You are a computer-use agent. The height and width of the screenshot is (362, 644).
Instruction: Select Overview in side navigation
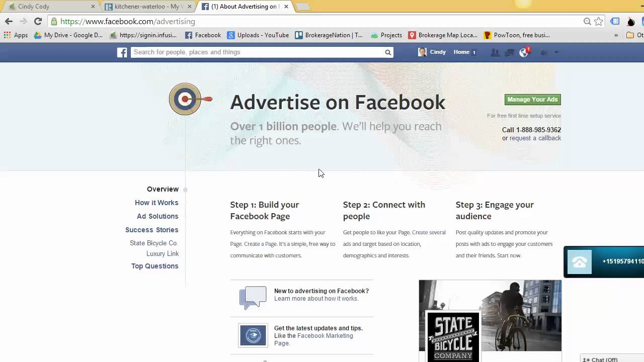(x=163, y=189)
